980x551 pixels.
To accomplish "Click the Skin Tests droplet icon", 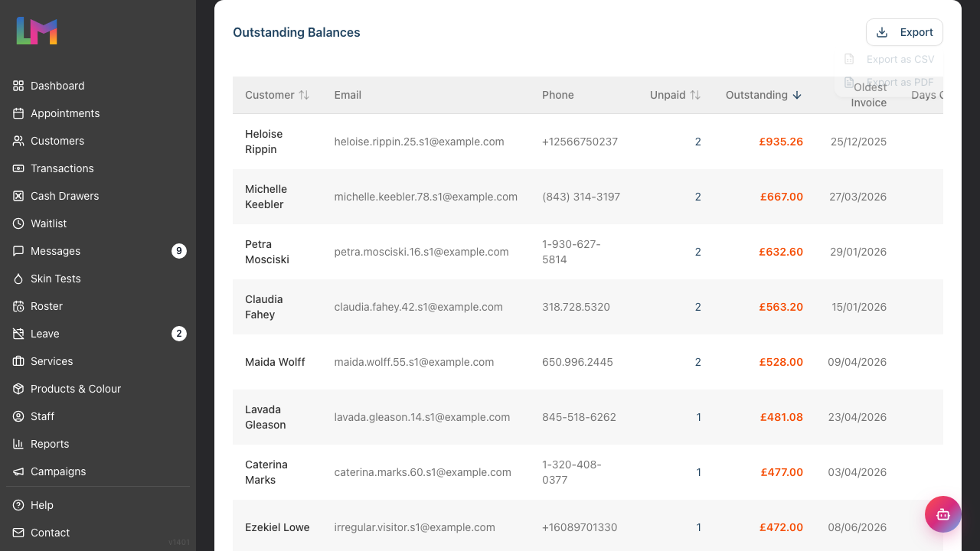I will pyautogui.click(x=18, y=279).
